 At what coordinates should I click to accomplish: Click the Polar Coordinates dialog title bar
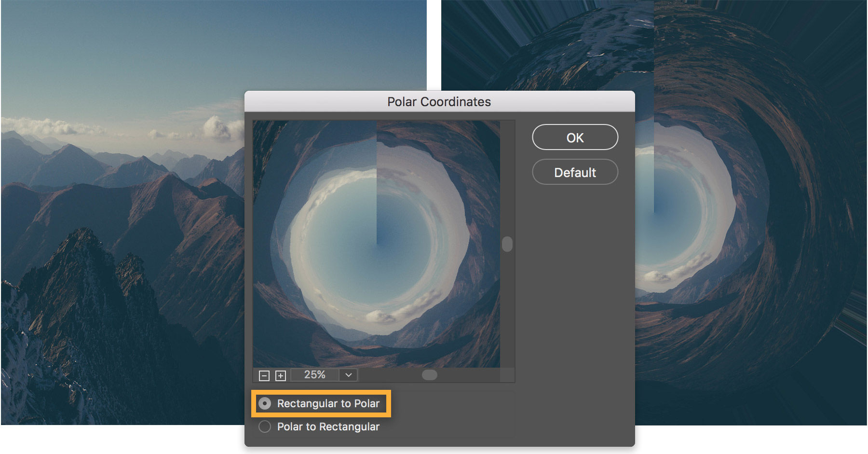click(x=438, y=102)
